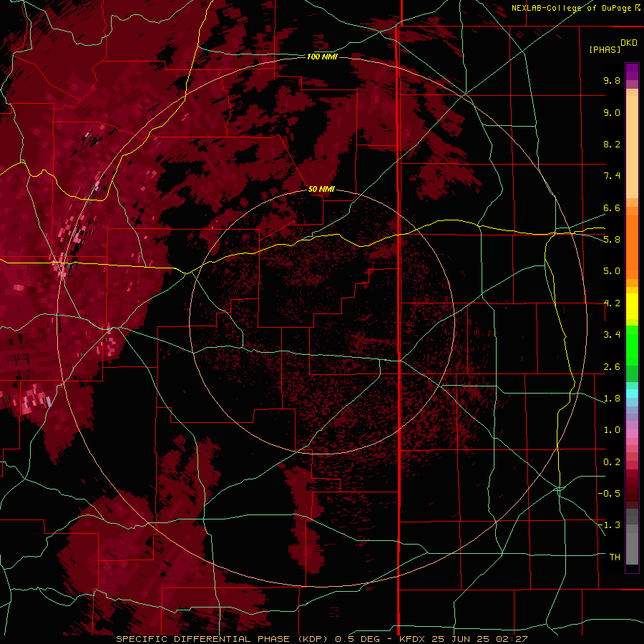This screenshot has height=644, width=644.
Task: Click the TH threshold label on scale
Action: pyautogui.click(x=615, y=557)
